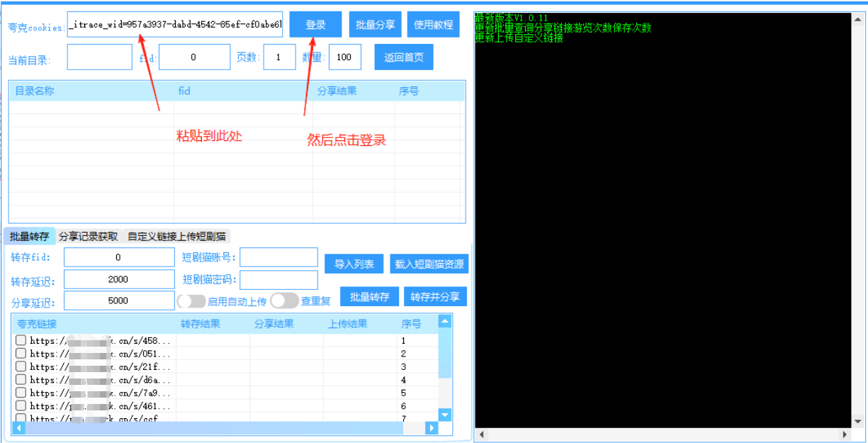
Task: Click the top fid field showing 0
Action: [194, 57]
